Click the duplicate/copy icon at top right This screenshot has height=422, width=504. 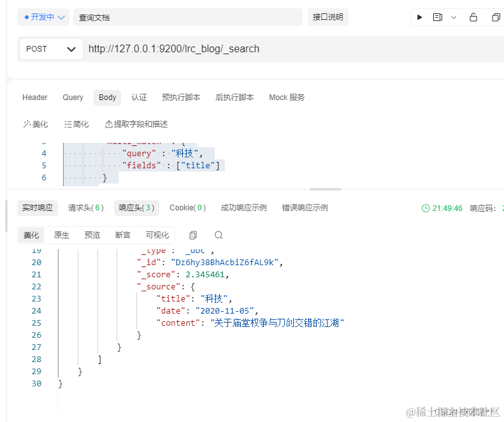tap(496, 17)
